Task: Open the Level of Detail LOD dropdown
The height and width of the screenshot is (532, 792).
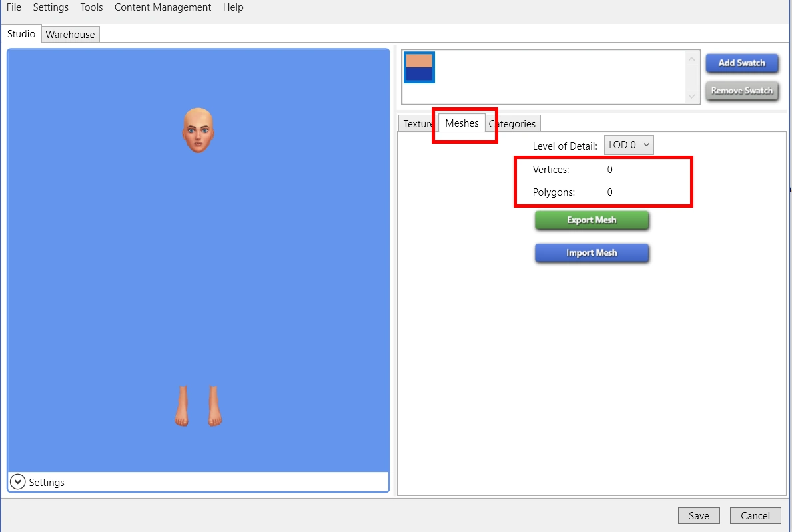Action: click(x=629, y=145)
